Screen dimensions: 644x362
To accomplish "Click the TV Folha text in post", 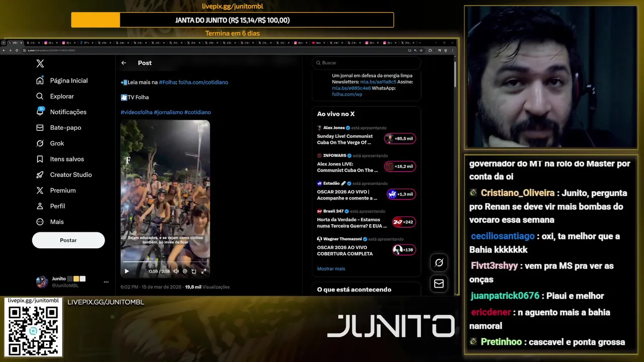I will (x=138, y=97).
